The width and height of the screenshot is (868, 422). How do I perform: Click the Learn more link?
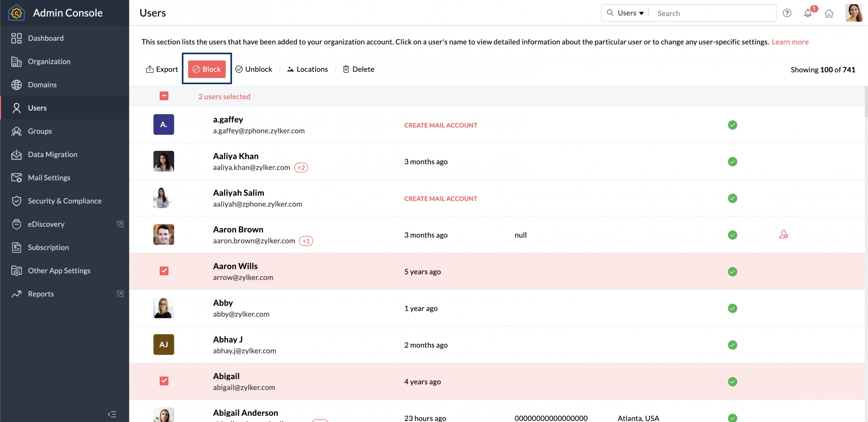pyautogui.click(x=790, y=42)
